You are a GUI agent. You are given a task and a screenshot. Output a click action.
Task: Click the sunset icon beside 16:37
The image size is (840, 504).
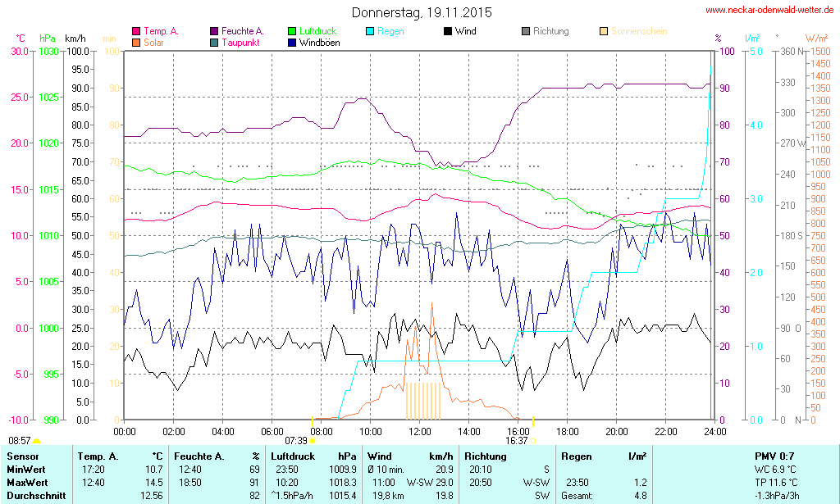click(x=533, y=441)
